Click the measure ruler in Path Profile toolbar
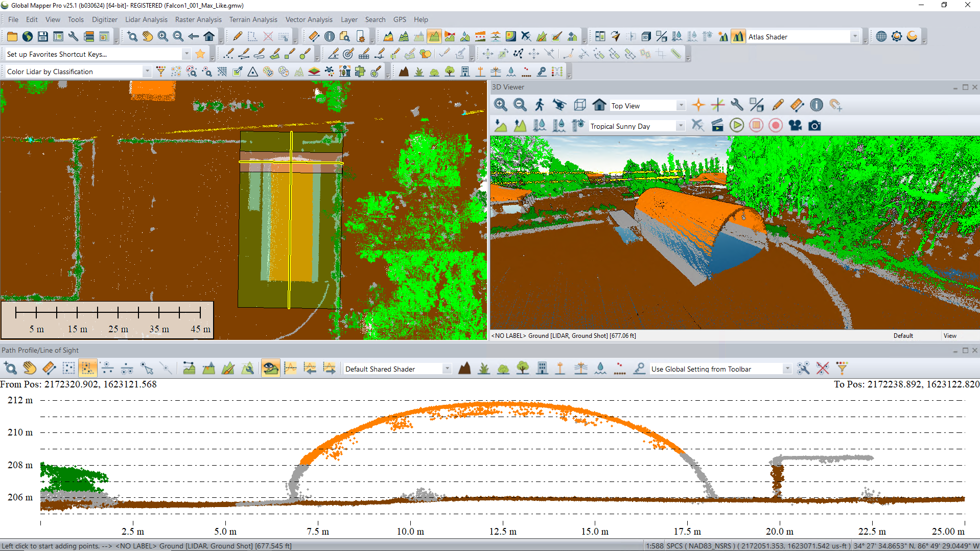The width and height of the screenshot is (980, 551). pyautogui.click(x=49, y=369)
